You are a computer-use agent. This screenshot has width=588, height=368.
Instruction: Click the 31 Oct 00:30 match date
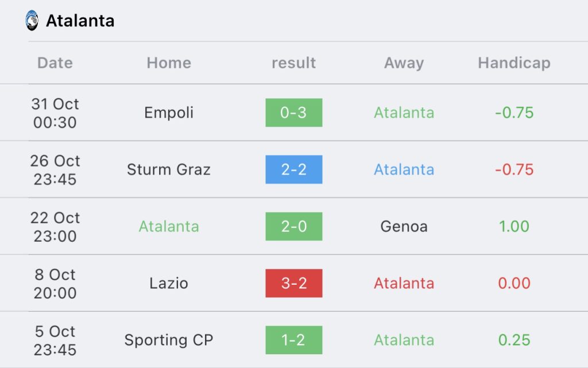55,113
